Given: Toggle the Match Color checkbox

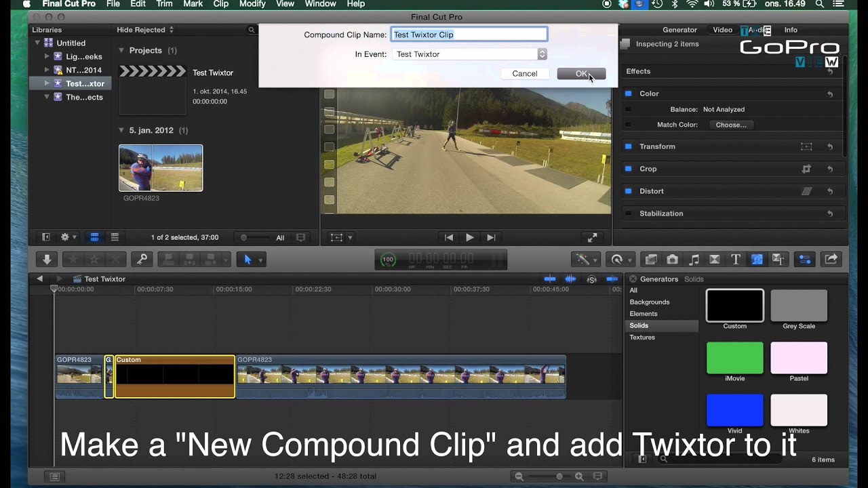Looking at the screenshot, I should tap(628, 125).
